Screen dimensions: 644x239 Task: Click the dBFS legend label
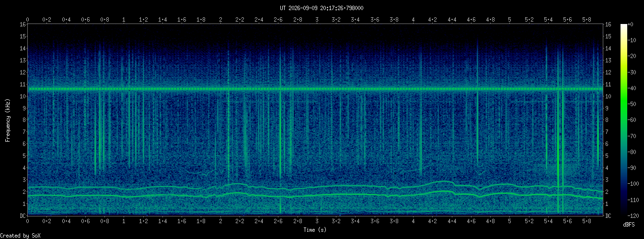pyautogui.click(x=630, y=225)
